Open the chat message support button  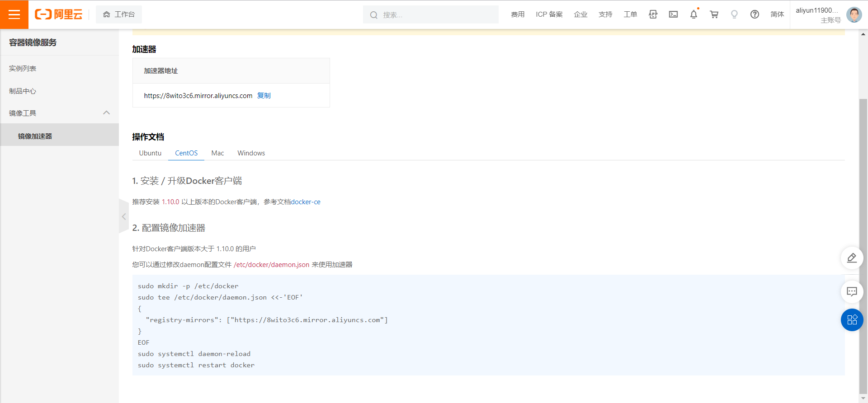pyautogui.click(x=852, y=292)
